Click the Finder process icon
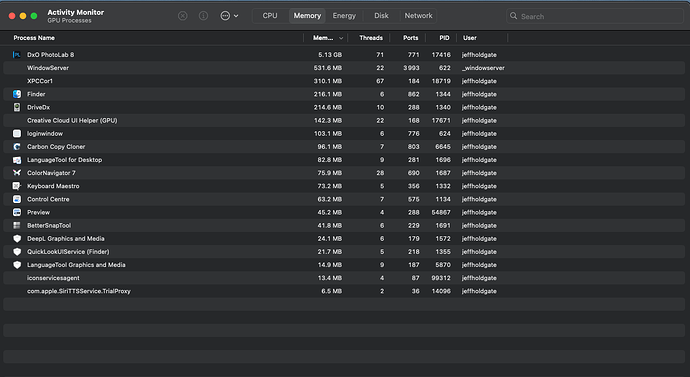Viewport: 690px width, 377px height. click(17, 94)
